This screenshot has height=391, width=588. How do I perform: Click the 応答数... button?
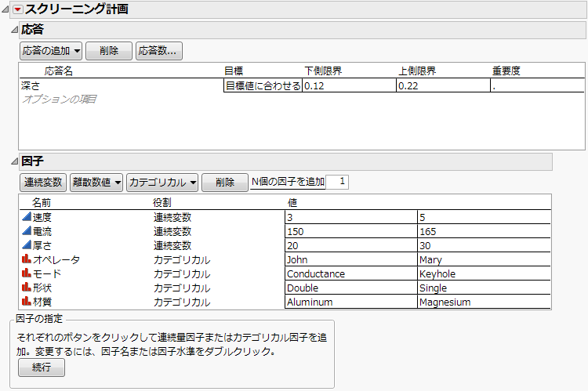[x=158, y=51]
